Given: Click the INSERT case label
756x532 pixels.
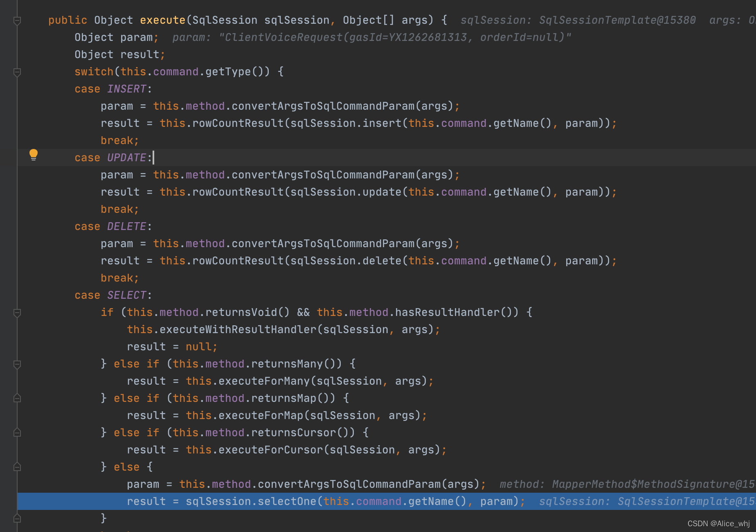Looking at the screenshot, I should pos(127,89).
